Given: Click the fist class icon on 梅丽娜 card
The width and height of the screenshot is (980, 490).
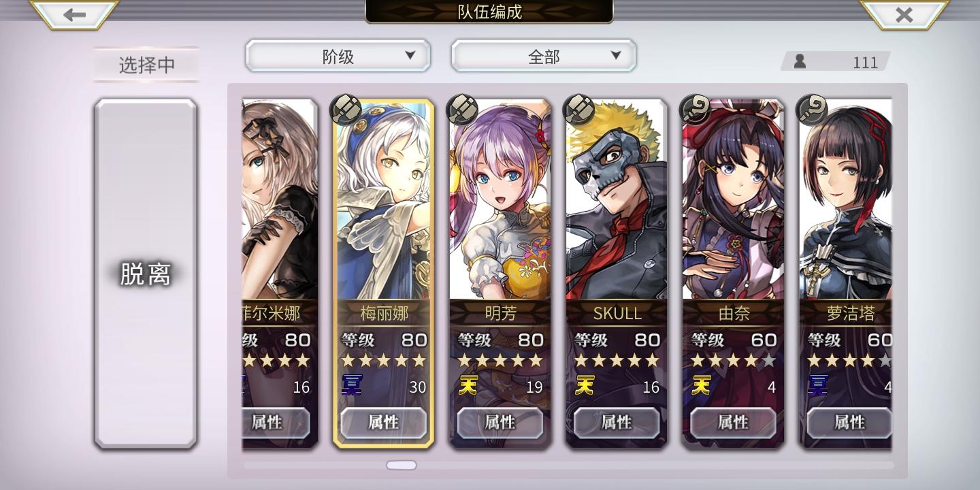Looking at the screenshot, I should coord(346,110).
